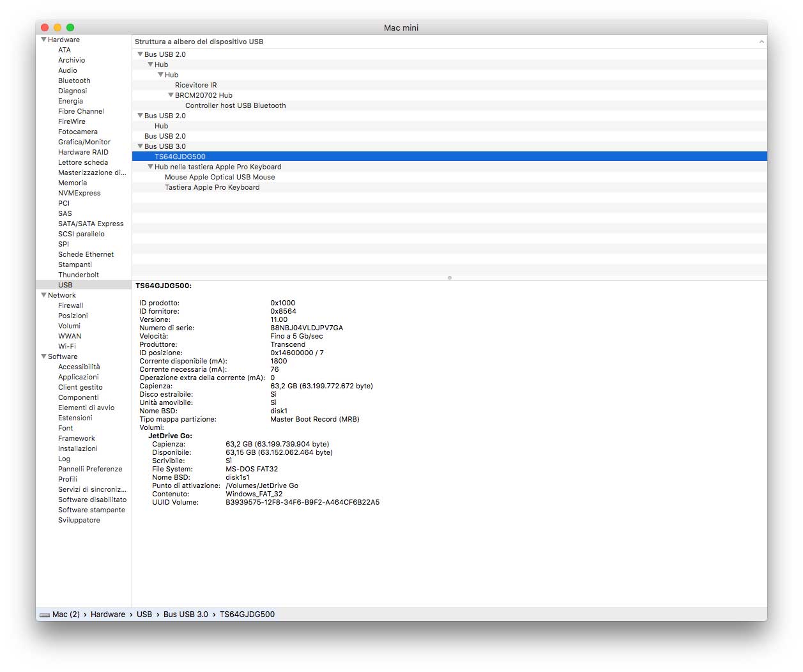
Task: Select Ricevitore IR in USB tree
Action: click(195, 85)
